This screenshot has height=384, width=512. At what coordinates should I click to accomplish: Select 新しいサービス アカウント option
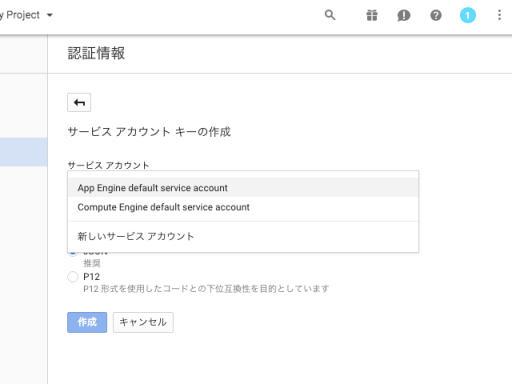click(243, 236)
